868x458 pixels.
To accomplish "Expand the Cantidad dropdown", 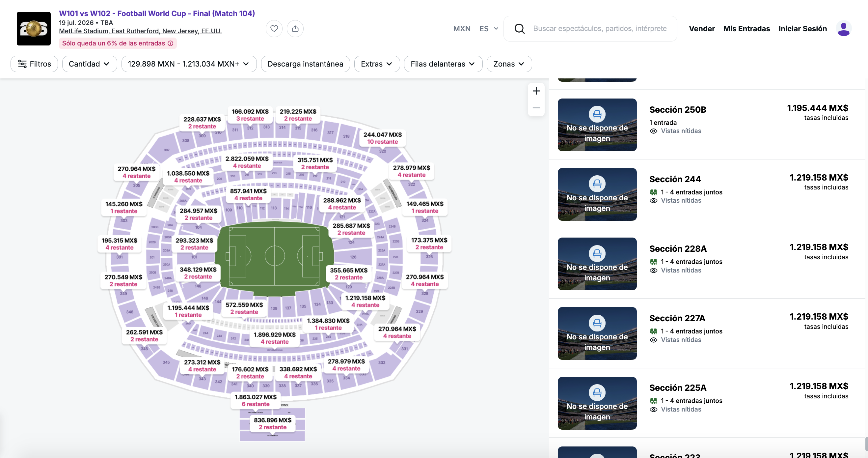I will tap(89, 64).
